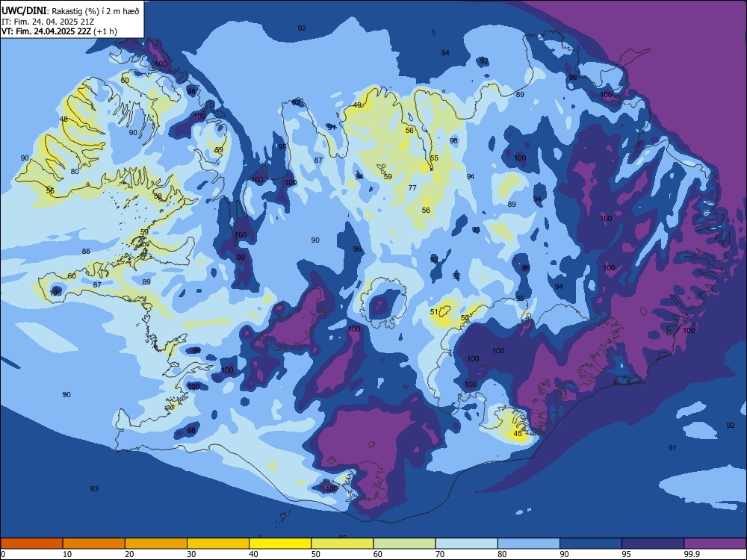Click the legend tick label '70'
The height and width of the screenshot is (560, 747).
pyautogui.click(x=440, y=554)
